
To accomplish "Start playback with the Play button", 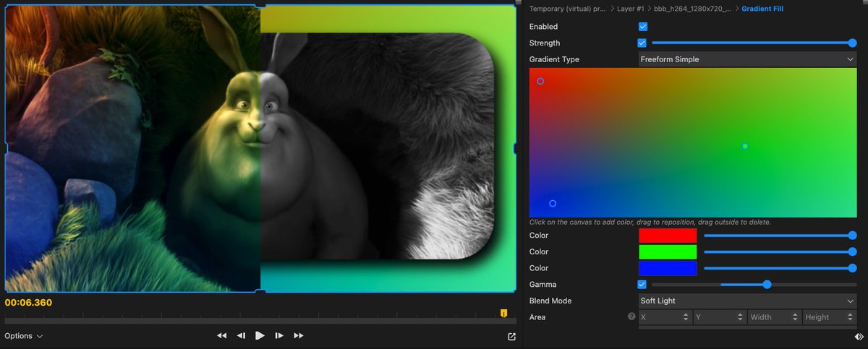I will pos(260,336).
